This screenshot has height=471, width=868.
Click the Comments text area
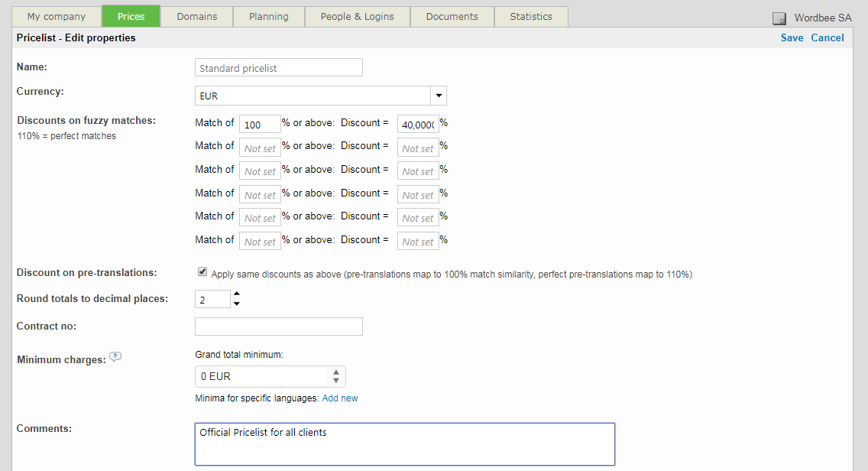(404, 443)
